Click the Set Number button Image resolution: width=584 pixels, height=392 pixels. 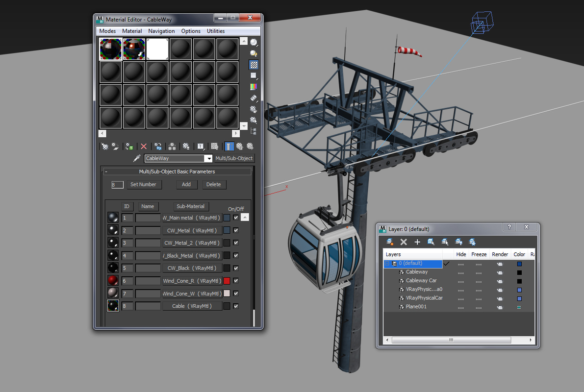click(144, 184)
